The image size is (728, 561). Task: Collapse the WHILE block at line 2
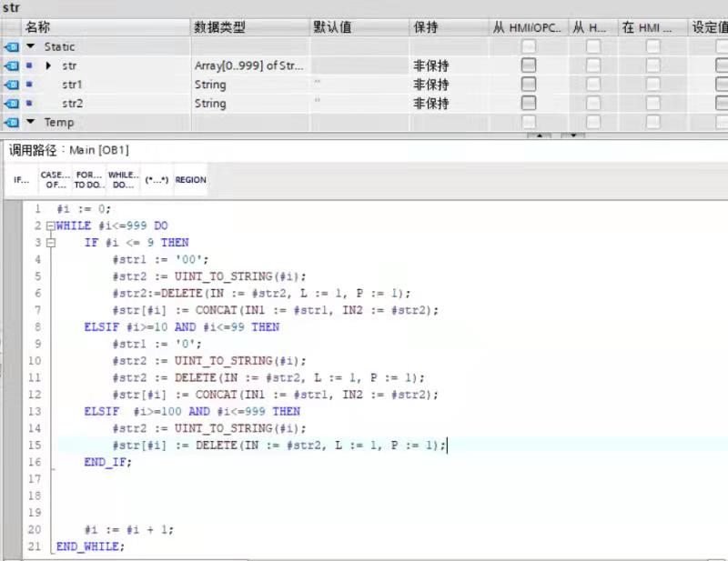pos(50,225)
